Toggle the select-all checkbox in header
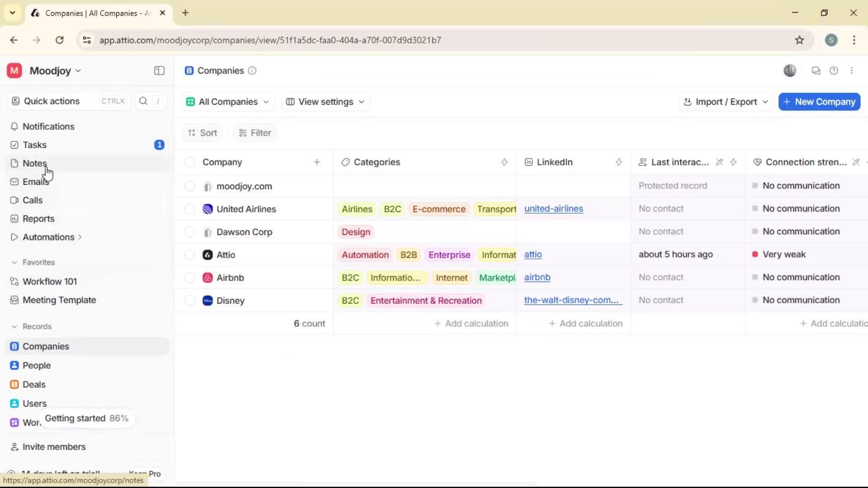This screenshot has width=868, height=488. [190, 162]
